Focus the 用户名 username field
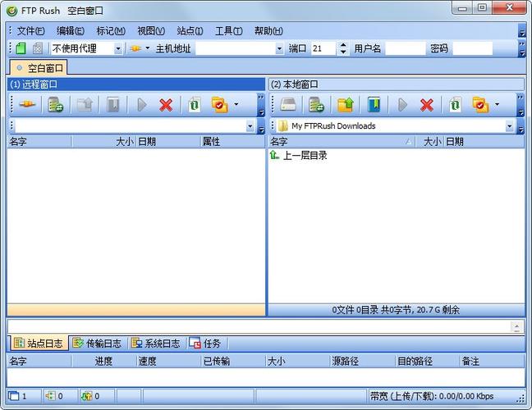This screenshot has width=532, height=410. point(406,49)
